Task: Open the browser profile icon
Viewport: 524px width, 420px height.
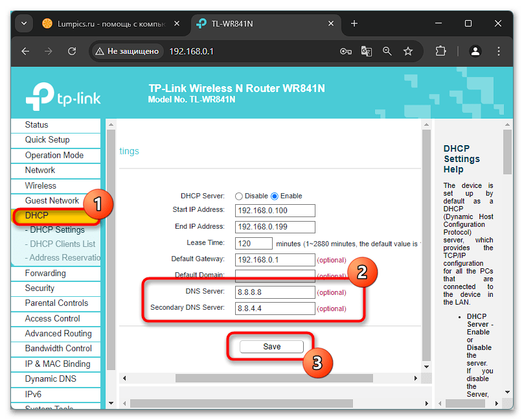Action: click(x=475, y=51)
